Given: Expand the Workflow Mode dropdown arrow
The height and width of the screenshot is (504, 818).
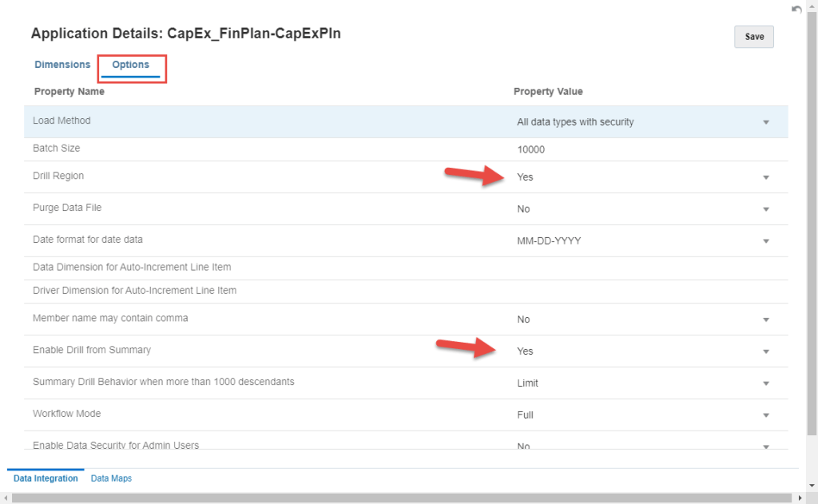Looking at the screenshot, I should (x=765, y=415).
